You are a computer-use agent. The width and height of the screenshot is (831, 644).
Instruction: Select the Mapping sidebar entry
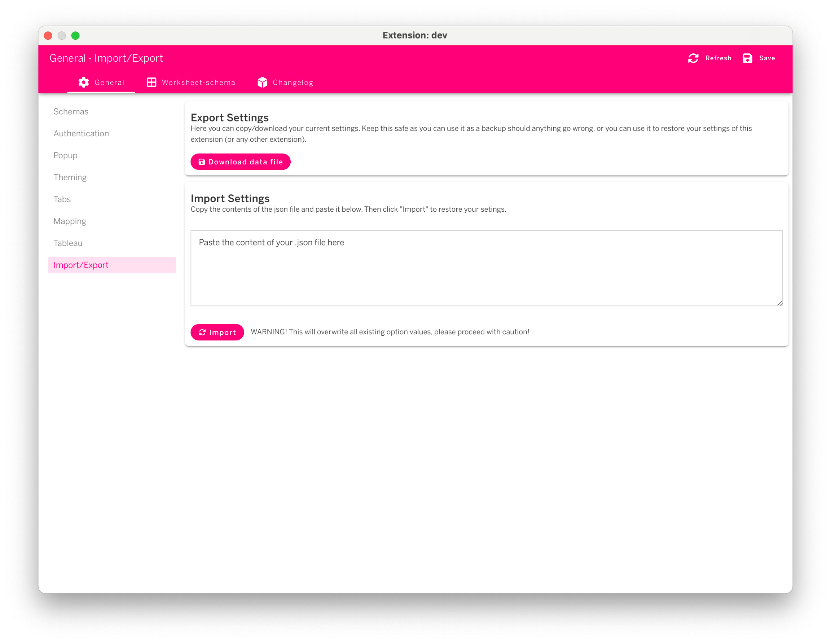(x=70, y=221)
